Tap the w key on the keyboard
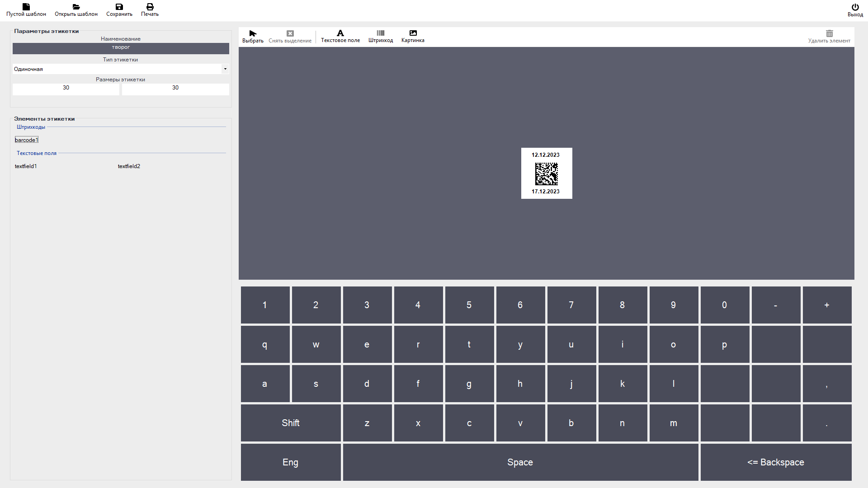The width and height of the screenshot is (868, 488). point(316,344)
